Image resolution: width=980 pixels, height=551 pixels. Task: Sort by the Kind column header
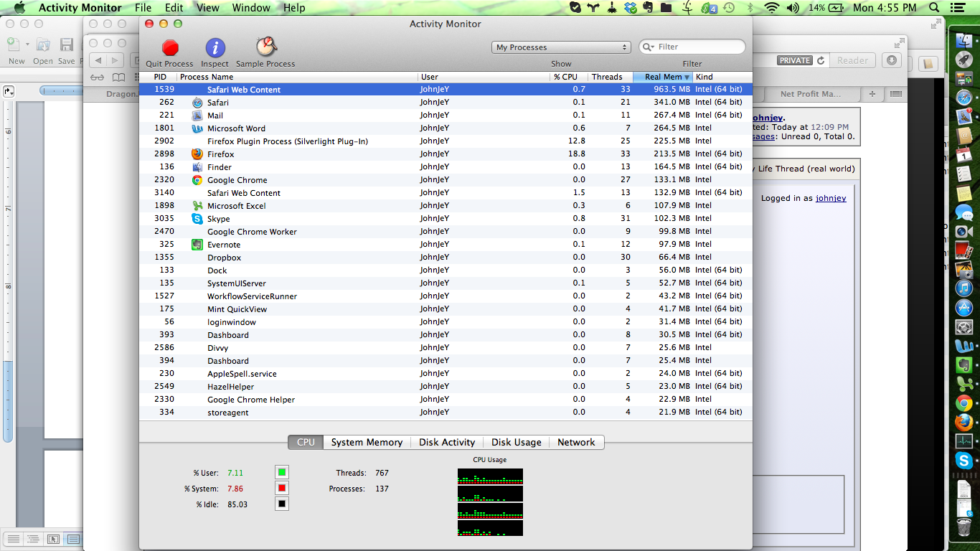[722, 77]
